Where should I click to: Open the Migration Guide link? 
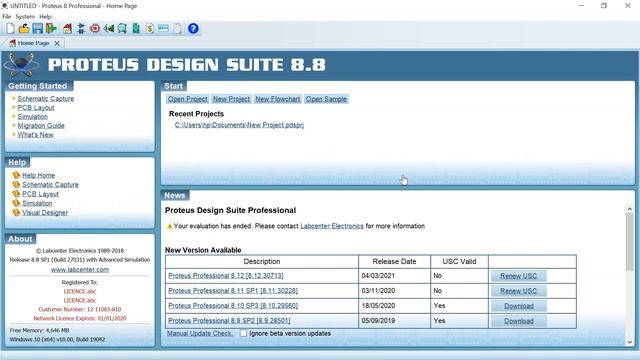pyautogui.click(x=41, y=125)
